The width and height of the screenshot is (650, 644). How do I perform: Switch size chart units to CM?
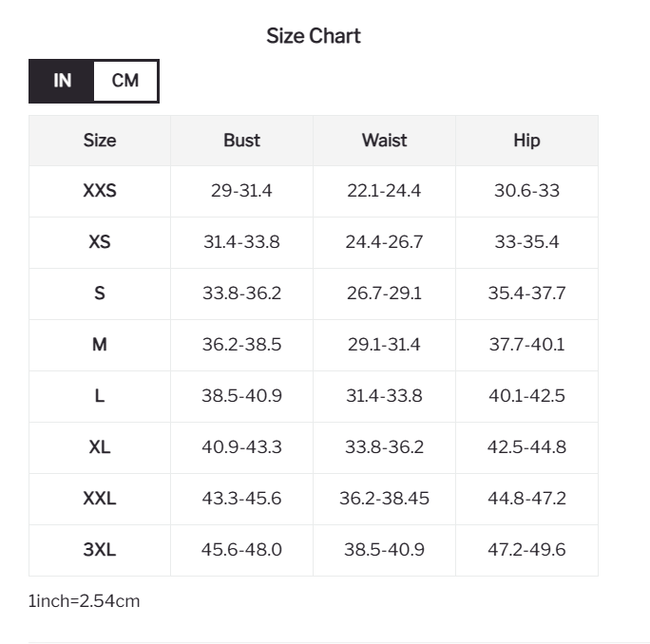coord(125,81)
